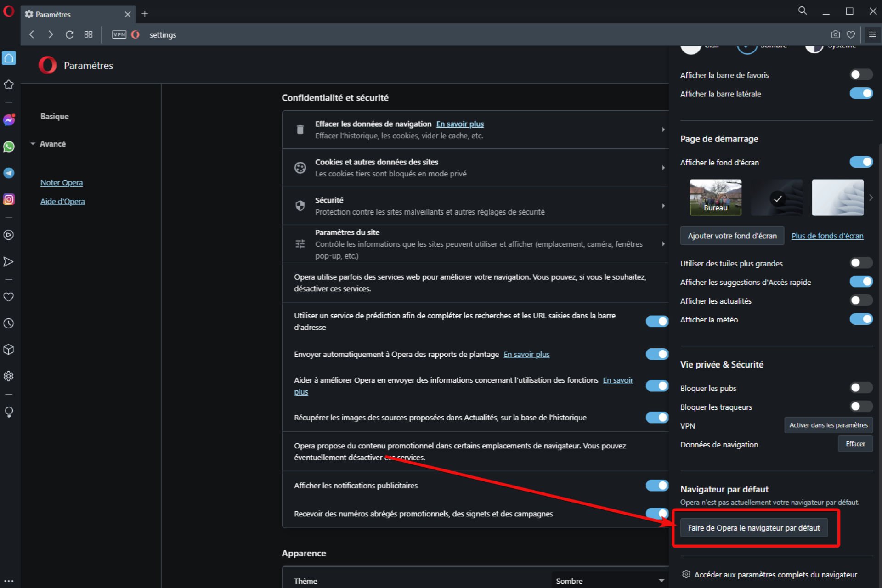882x588 pixels.
Task: Open a new tab with plus icon
Action: click(145, 14)
